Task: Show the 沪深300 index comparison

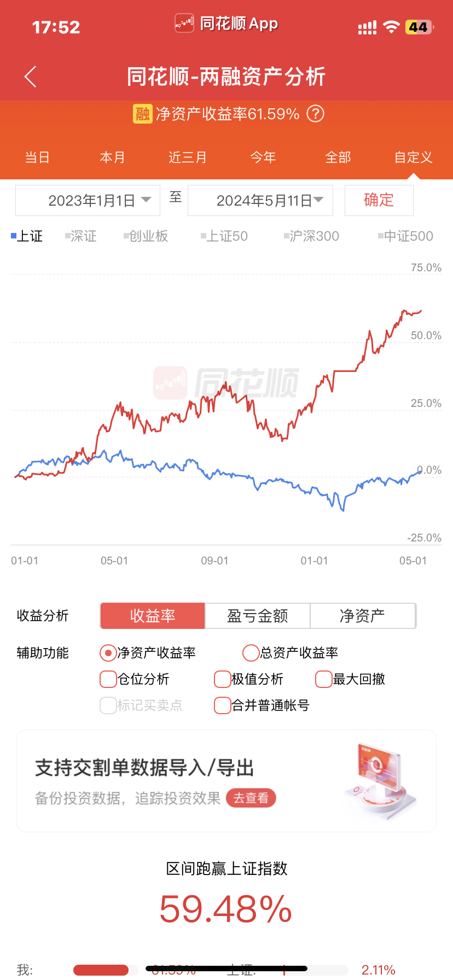Action: coord(312,236)
